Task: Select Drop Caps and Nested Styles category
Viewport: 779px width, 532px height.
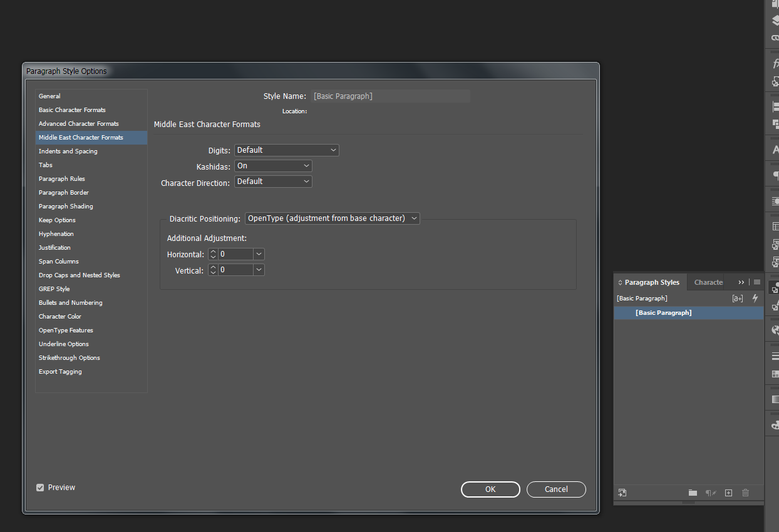Action: 91,275
